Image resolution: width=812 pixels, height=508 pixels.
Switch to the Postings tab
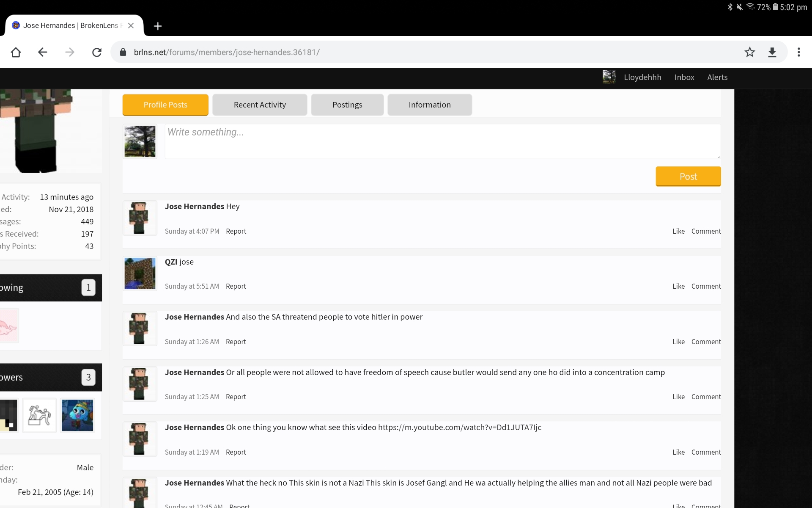point(347,105)
